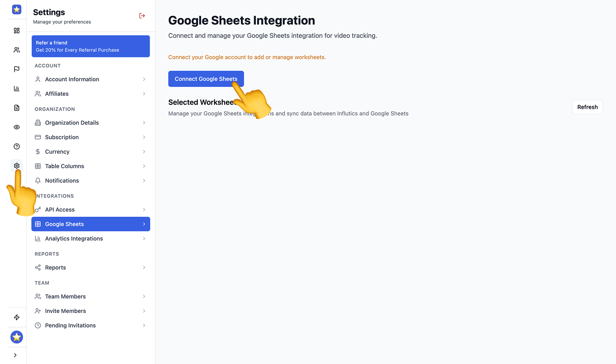Click the Organization Details building icon
Image resolution: width=616 pixels, height=364 pixels.
pos(38,123)
